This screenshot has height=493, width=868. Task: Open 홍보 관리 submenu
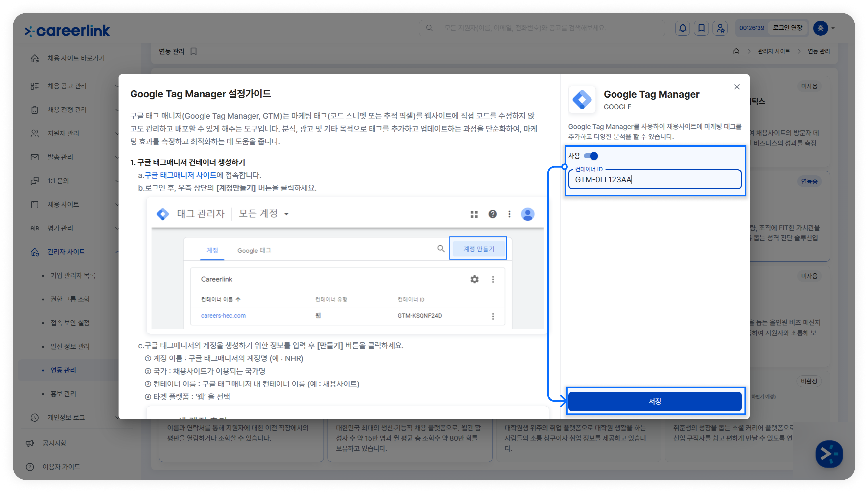point(63,394)
